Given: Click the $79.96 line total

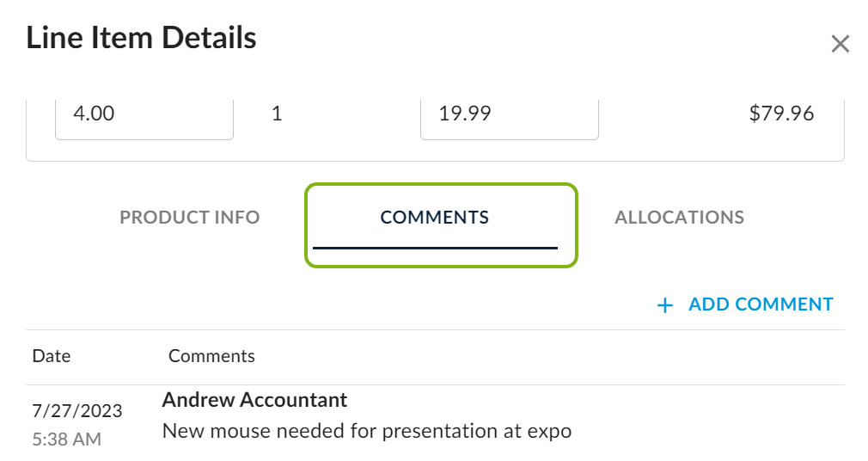Looking at the screenshot, I should click(x=781, y=114).
